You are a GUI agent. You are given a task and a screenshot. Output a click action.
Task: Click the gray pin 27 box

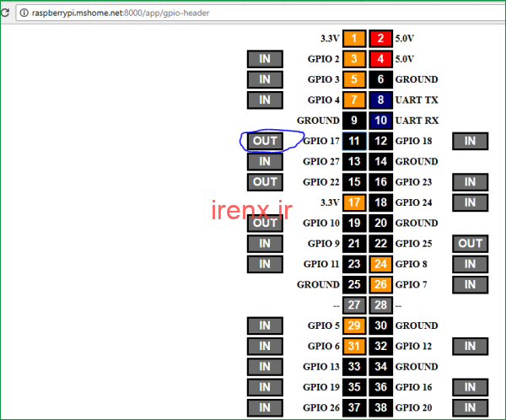click(354, 305)
